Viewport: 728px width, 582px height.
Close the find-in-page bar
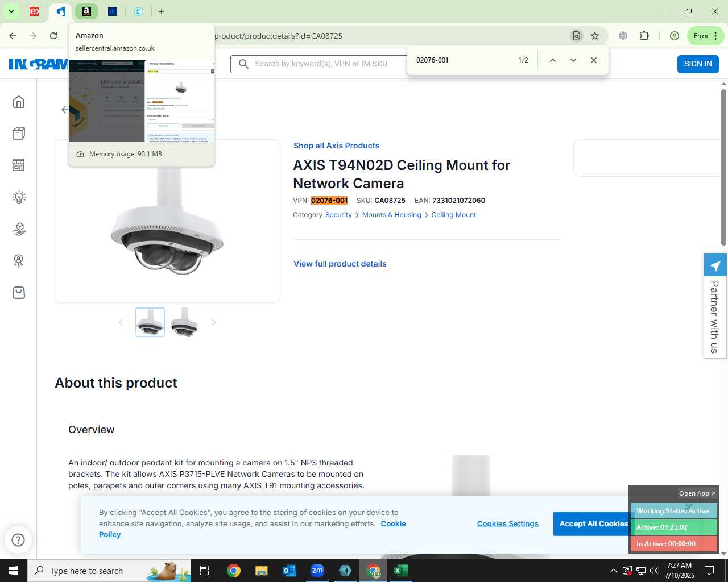click(x=594, y=60)
